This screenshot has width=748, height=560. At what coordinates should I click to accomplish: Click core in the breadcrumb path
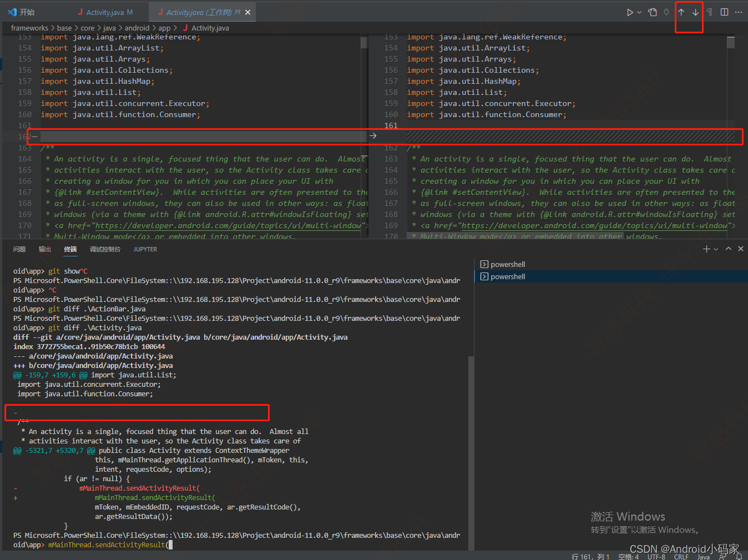pyautogui.click(x=88, y=28)
